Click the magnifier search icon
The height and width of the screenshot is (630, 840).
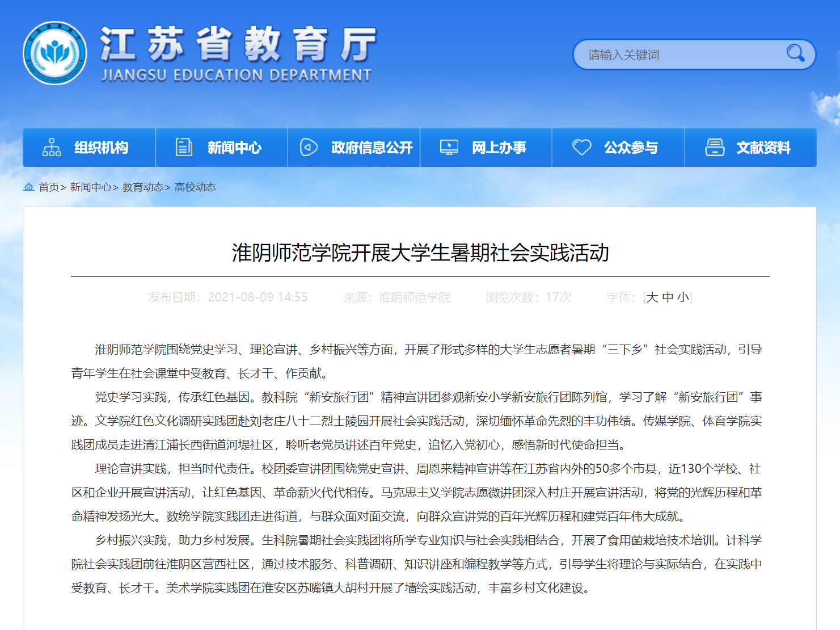(795, 53)
